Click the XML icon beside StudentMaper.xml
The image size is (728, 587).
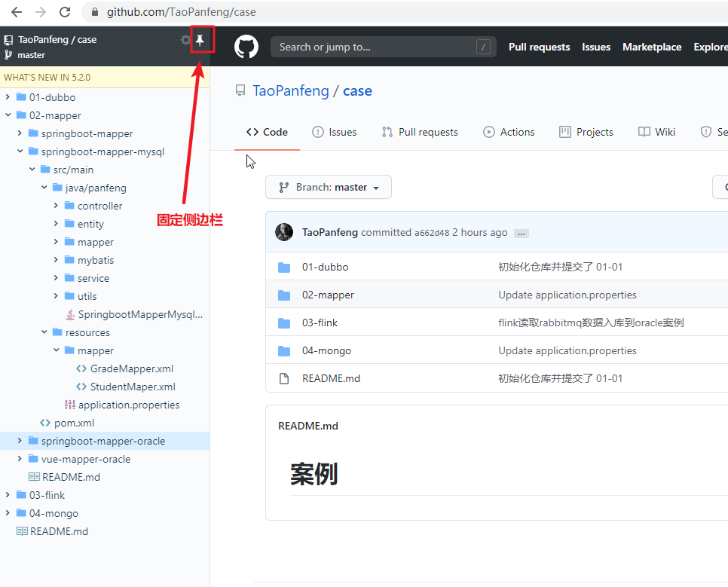coord(81,387)
